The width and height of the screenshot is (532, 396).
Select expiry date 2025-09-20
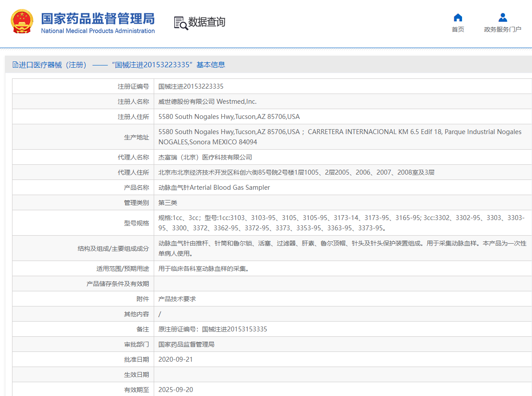tap(176, 390)
